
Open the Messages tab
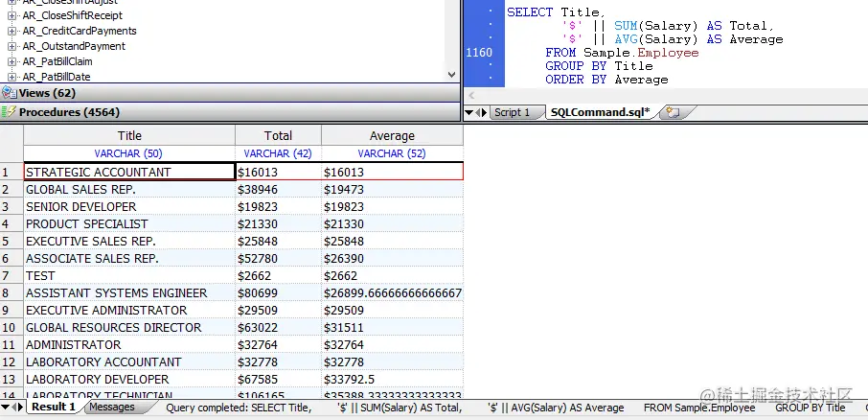(x=112, y=408)
